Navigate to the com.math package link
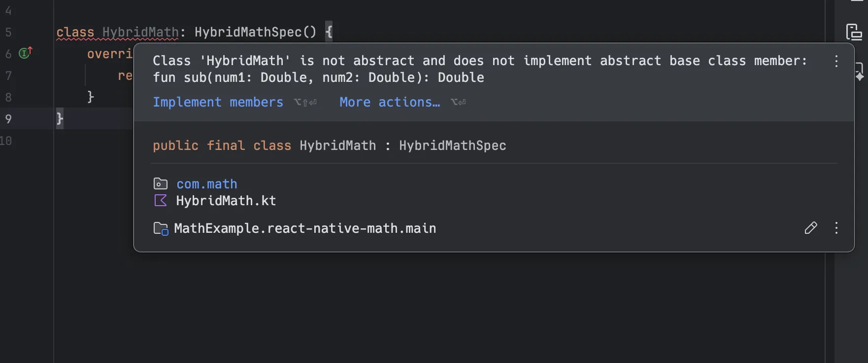This screenshot has width=868, height=363. coord(207,183)
